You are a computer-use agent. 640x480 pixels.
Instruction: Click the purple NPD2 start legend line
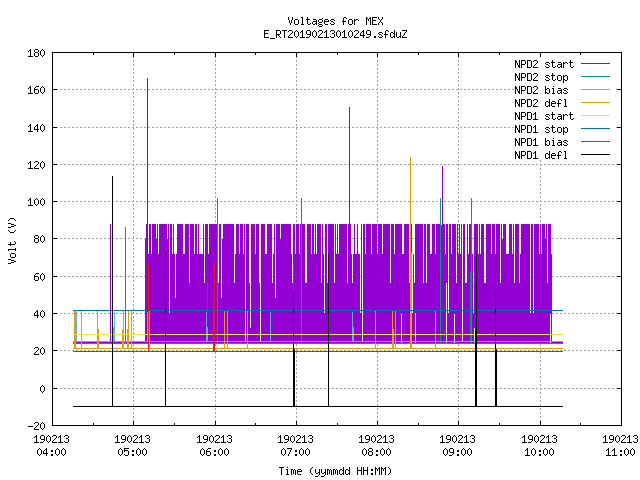coord(595,64)
